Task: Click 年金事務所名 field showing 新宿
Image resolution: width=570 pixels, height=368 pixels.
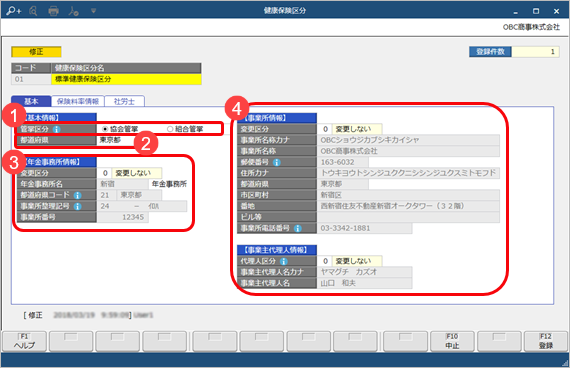Action: tap(123, 184)
